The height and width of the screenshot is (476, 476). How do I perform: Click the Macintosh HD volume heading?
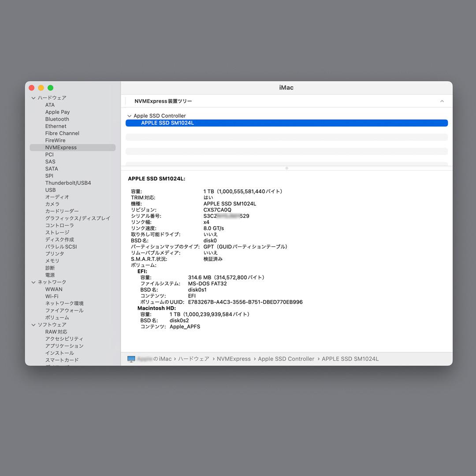pos(156,308)
